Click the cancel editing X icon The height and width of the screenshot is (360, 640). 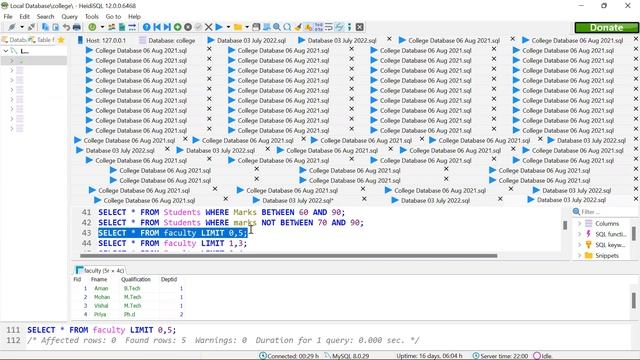[209, 27]
